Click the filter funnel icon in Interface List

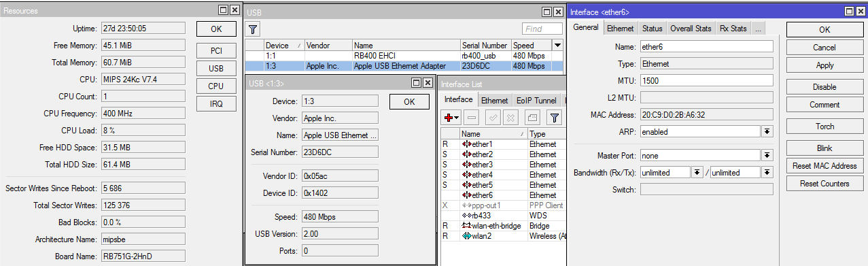click(x=555, y=118)
